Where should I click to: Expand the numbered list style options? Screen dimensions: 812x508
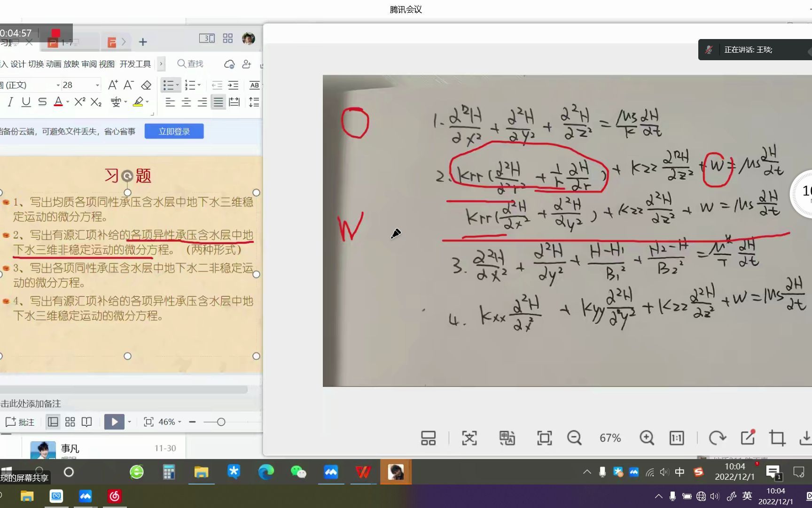pyautogui.click(x=199, y=85)
